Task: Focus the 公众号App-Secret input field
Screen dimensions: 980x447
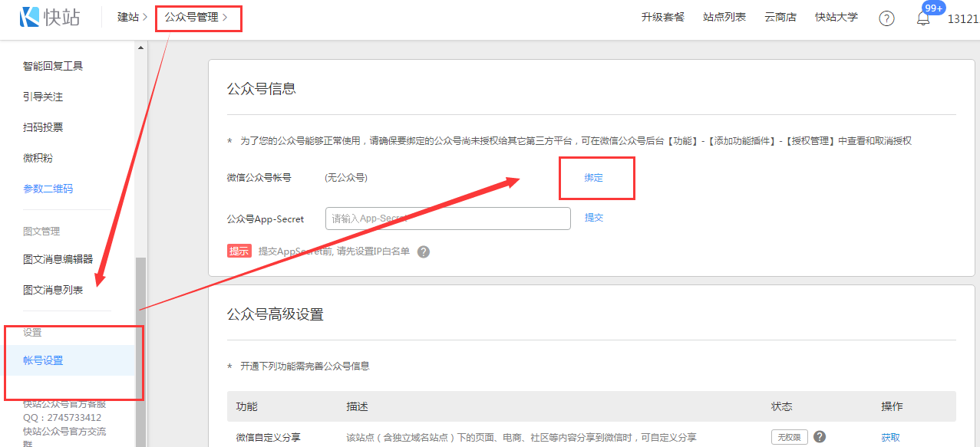Action: 447,219
